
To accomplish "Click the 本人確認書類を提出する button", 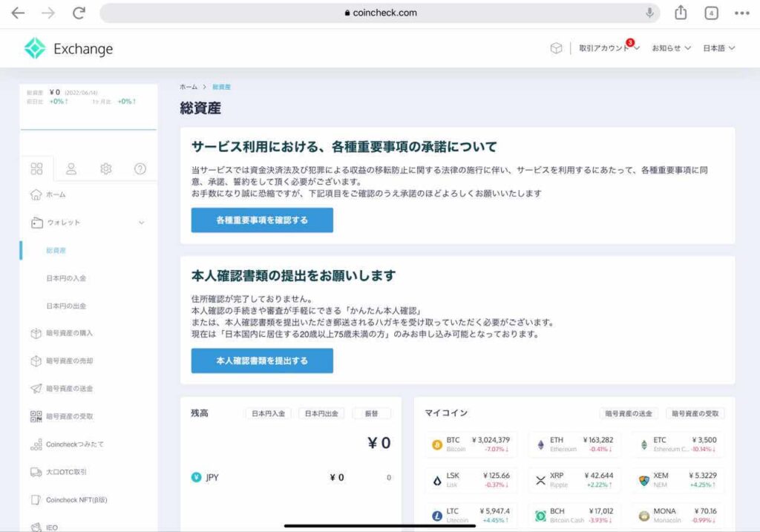I will (x=262, y=361).
